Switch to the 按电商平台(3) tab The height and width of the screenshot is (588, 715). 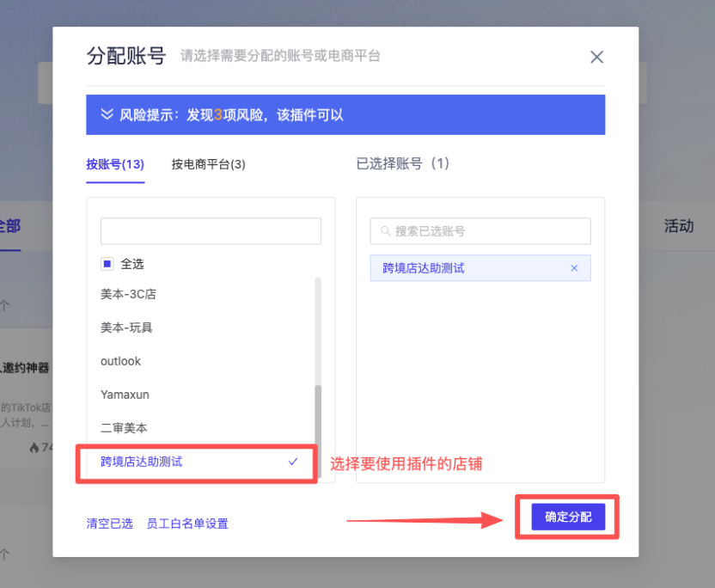(x=208, y=164)
